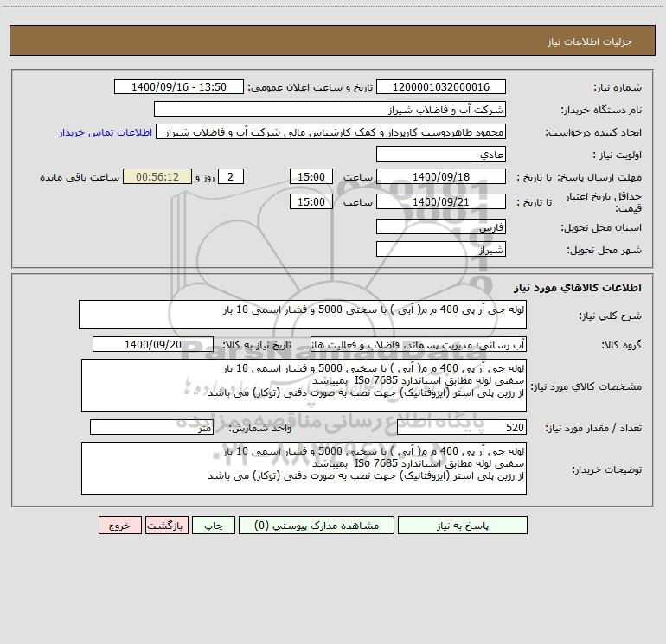This screenshot has width=666, height=644.
Task: Click the اطلاعات کالاهای مورد نیاز section heading
Action: tap(578, 288)
